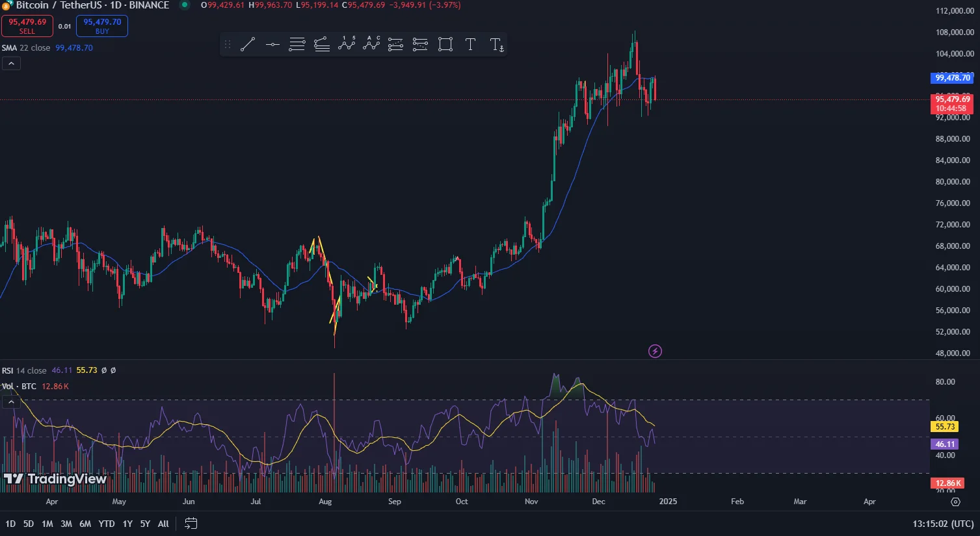Pick the Short Position tool
980x536 pixels.
point(420,45)
